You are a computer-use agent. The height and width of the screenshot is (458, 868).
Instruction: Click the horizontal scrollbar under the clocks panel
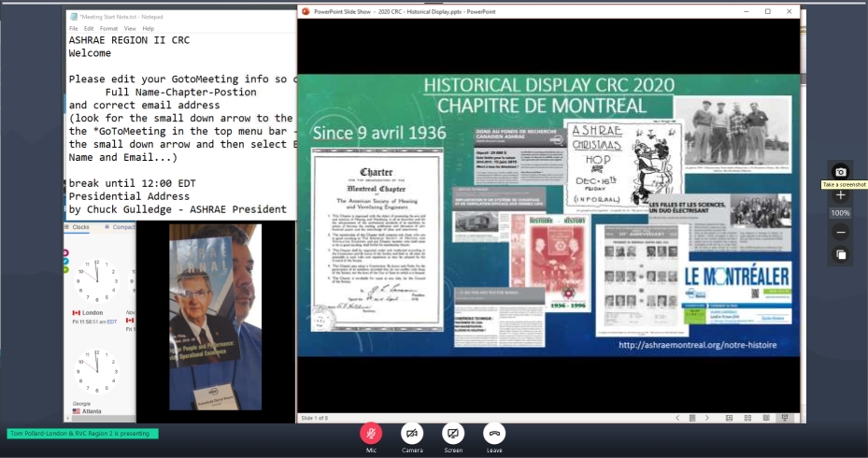pyautogui.click(x=100, y=419)
